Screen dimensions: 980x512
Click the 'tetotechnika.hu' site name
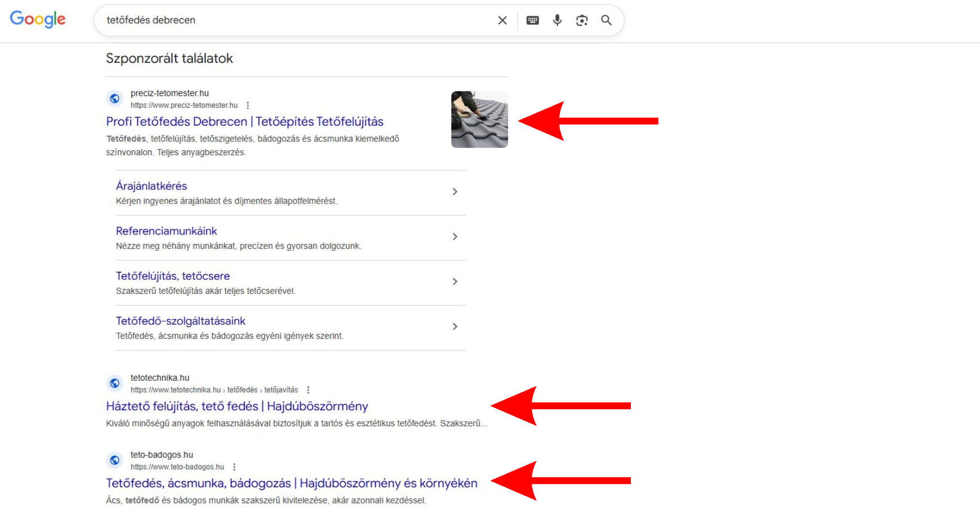click(x=160, y=378)
